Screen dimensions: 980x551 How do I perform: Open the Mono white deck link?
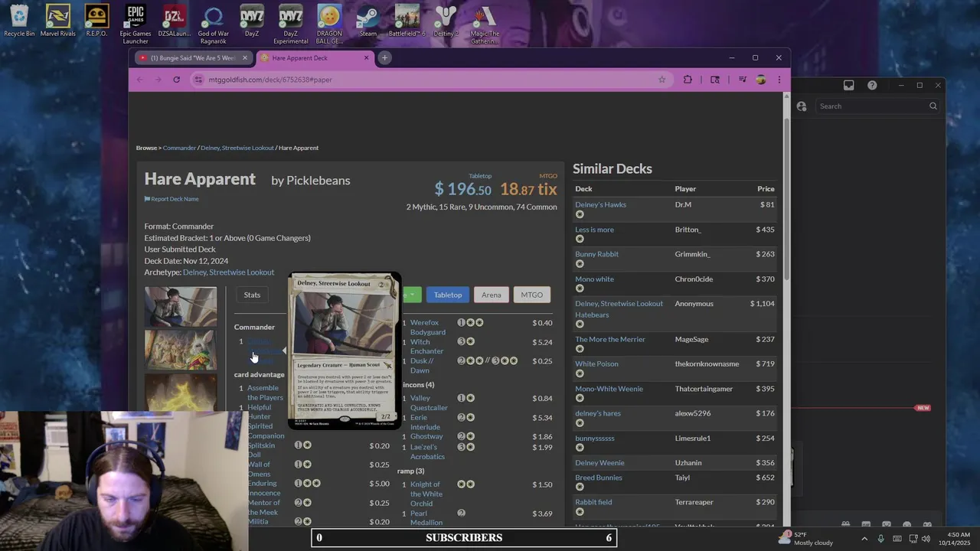594,279
